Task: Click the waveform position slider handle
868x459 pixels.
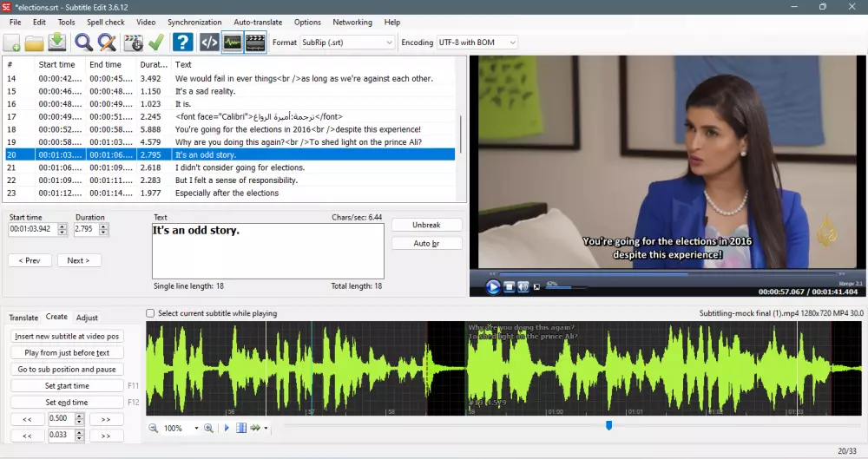Action: tap(609, 425)
